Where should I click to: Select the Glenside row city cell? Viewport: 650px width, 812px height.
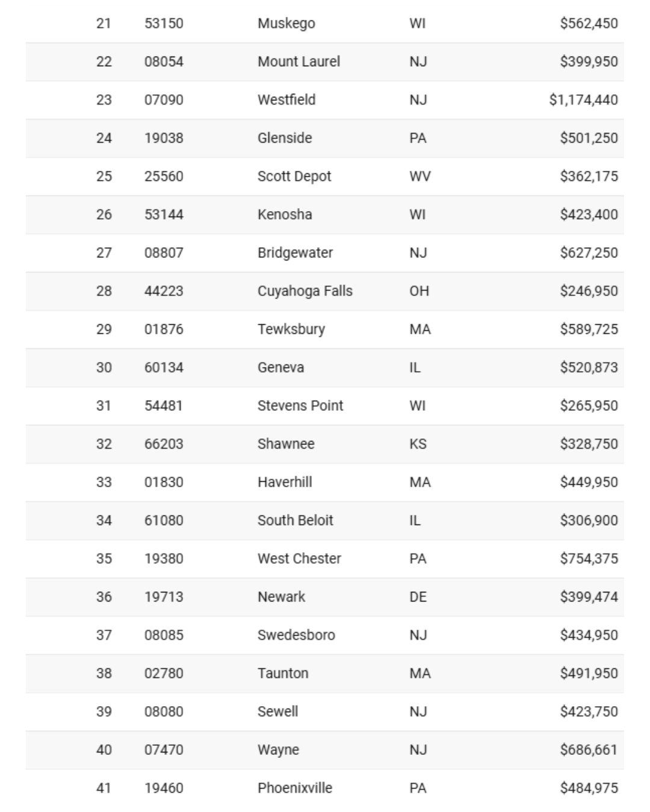coord(285,138)
